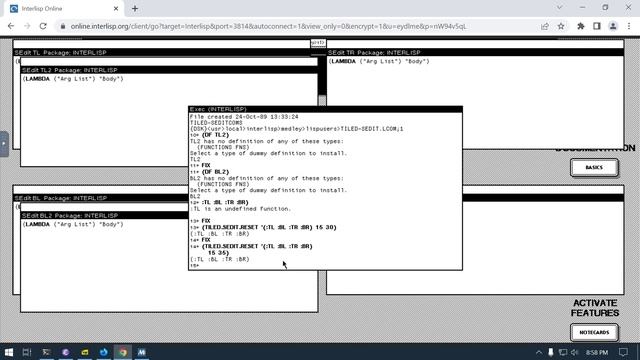The image size is (640, 360).
Task: Select the Interlisp Online tab
Action: [x=63, y=9]
